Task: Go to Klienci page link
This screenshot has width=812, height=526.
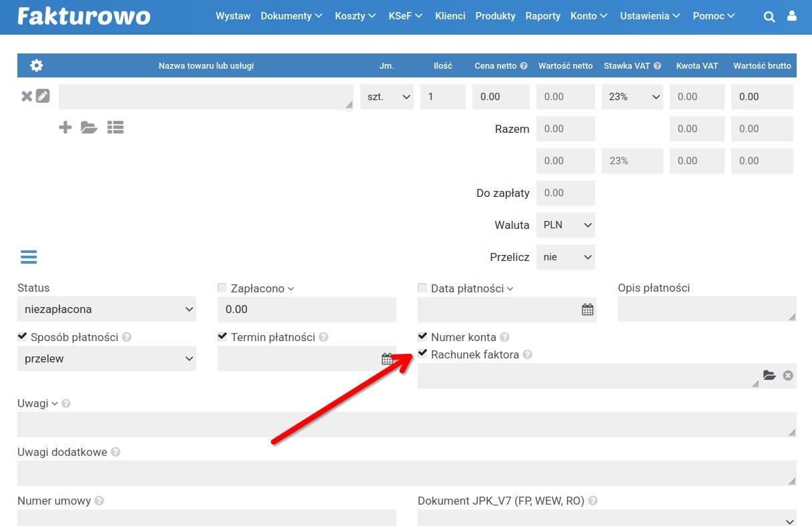Action: [450, 16]
